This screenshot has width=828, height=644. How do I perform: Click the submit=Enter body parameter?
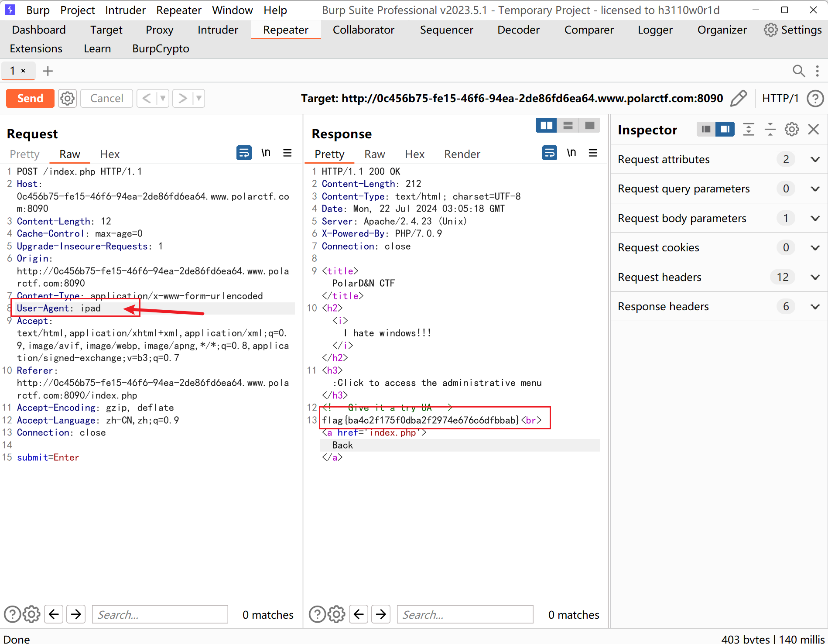pos(48,457)
